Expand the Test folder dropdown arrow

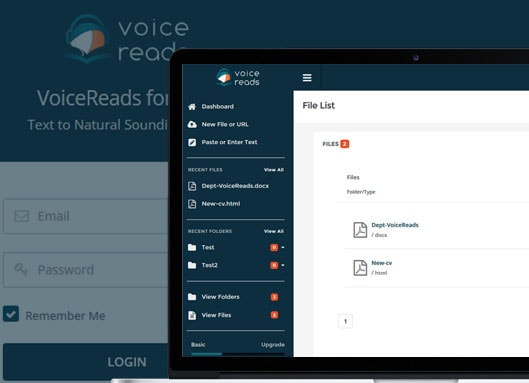283,247
